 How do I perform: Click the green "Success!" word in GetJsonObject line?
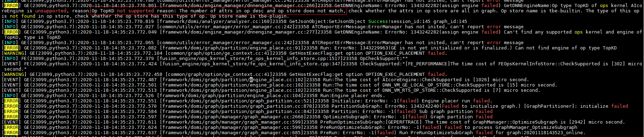379,22
